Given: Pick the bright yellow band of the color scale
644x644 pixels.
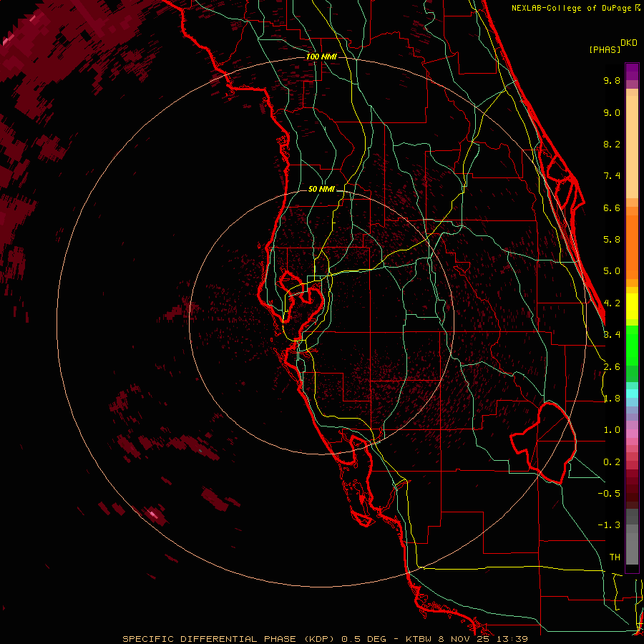Looking at the screenshot, I should [x=632, y=306].
